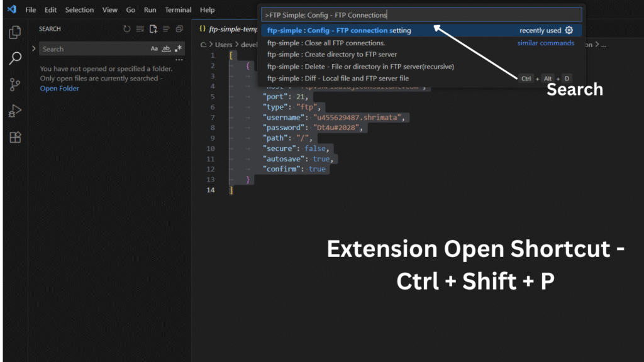Image resolution: width=644 pixels, height=362 pixels.
Task: Toggle Match Whole Word in search box
Action: pyautogui.click(x=166, y=48)
